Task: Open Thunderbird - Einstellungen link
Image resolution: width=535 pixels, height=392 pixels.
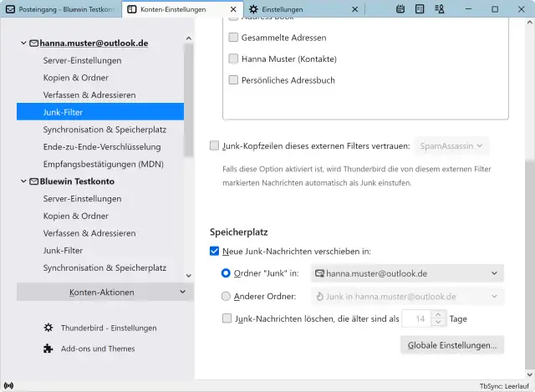Action: (109, 328)
